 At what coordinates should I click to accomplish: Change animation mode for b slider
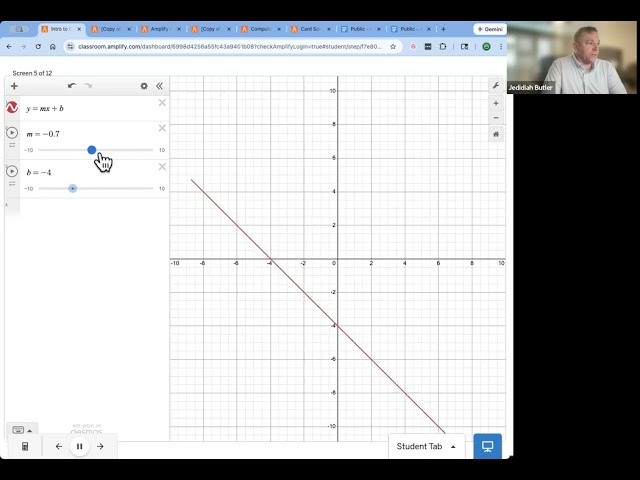coord(12,183)
